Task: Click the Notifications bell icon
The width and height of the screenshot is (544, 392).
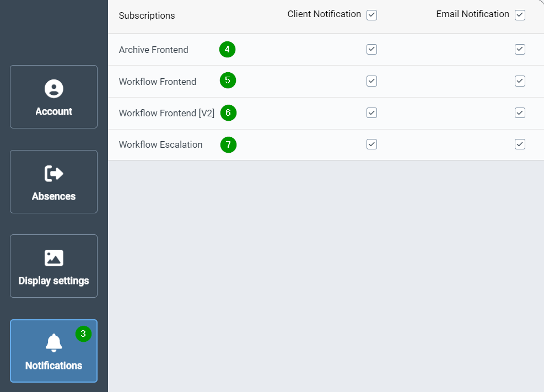Action: click(53, 343)
